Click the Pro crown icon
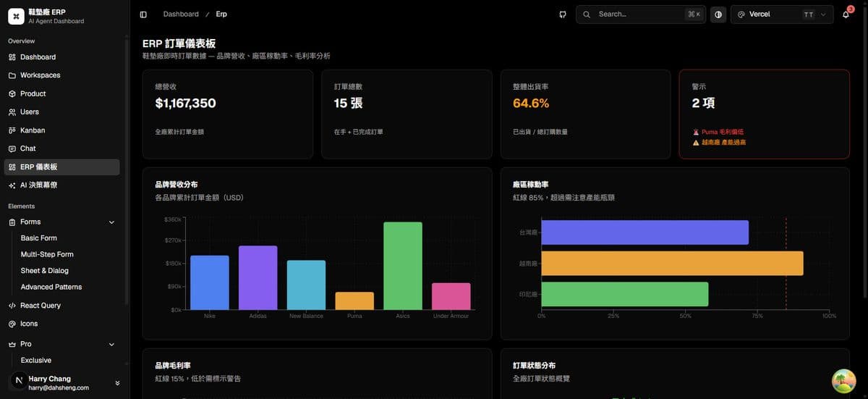This screenshot has height=399, width=868. click(12, 344)
